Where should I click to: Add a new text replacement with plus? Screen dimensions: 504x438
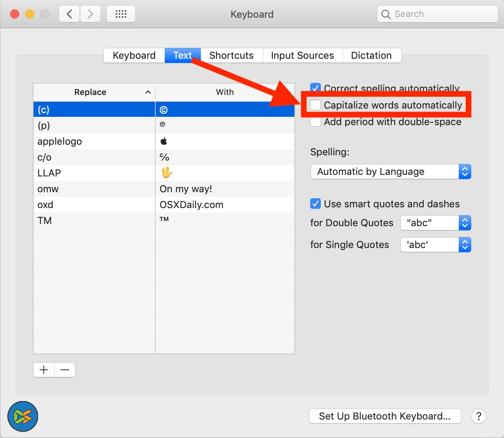point(44,370)
